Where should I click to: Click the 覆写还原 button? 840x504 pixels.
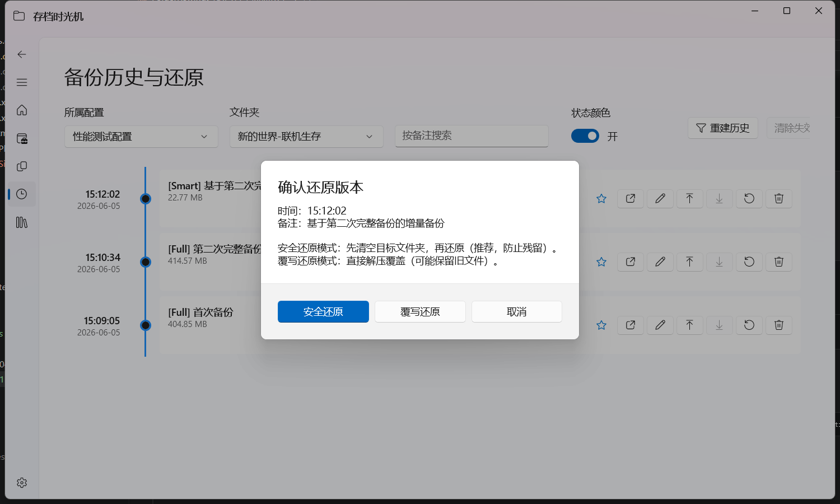(x=420, y=312)
